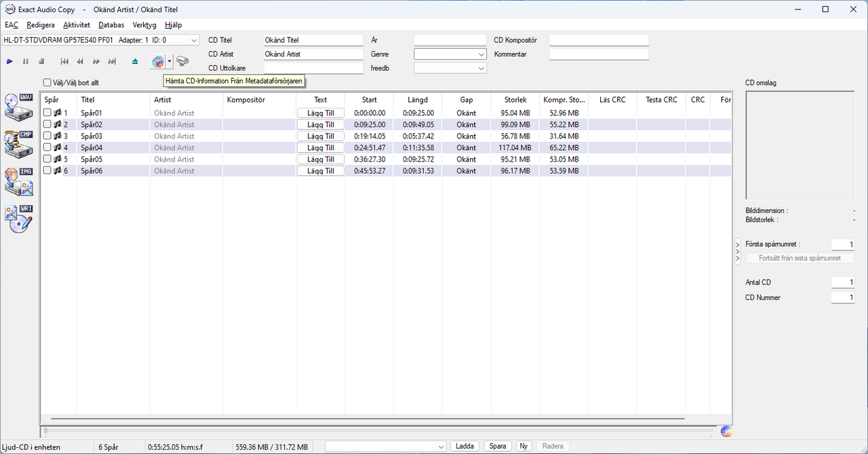Click the music note icon of track 1

tap(58, 113)
